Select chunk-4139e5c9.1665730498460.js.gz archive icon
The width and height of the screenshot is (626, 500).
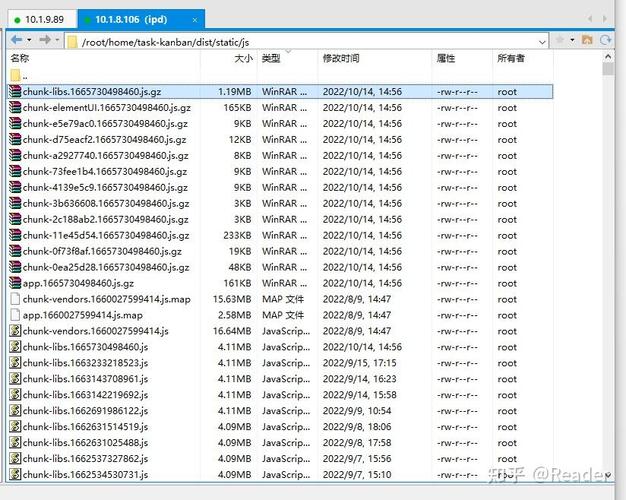15,187
